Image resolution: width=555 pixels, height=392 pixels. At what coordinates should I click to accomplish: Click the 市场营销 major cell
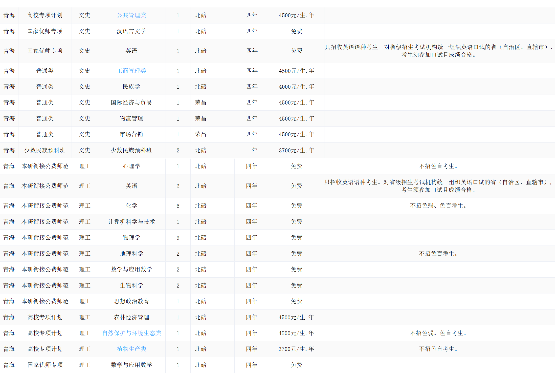point(131,134)
